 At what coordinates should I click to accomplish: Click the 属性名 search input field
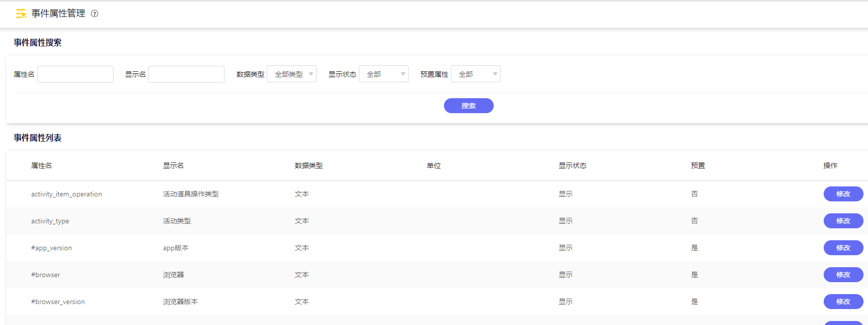75,74
